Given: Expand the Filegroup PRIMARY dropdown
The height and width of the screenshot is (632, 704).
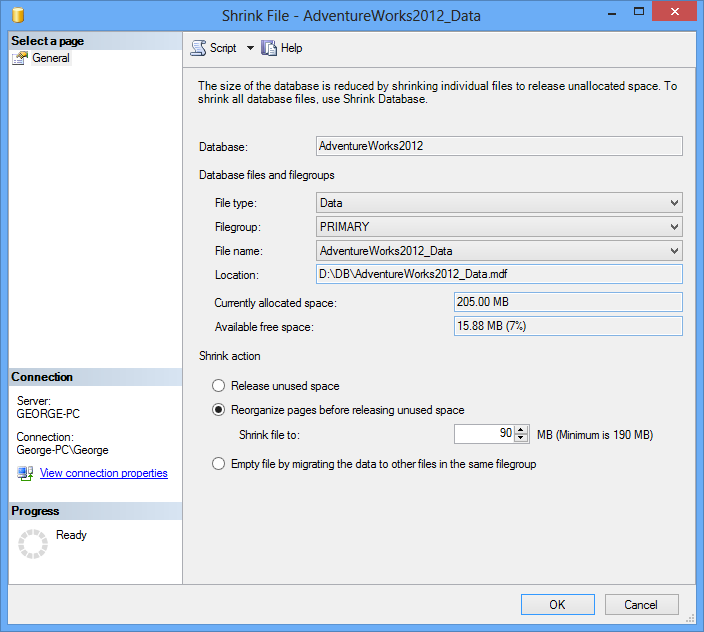Looking at the screenshot, I should click(499, 227).
